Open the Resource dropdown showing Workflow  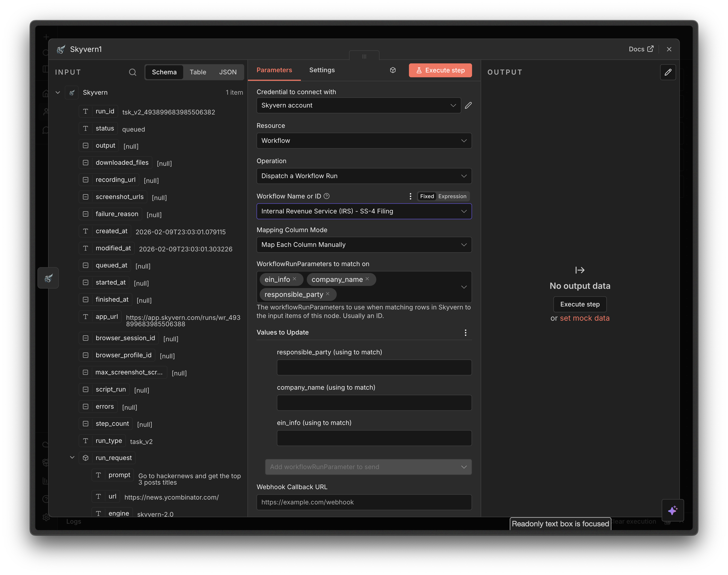pyautogui.click(x=364, y=141)
